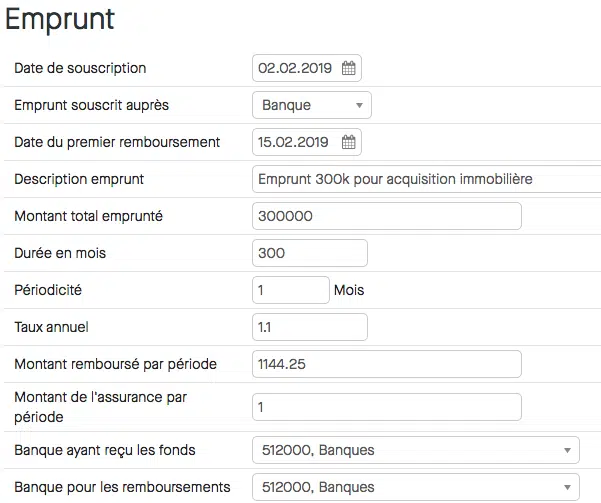Open calendar picker for Date de souscription
The image size is (601, 503).
[348, 68]
